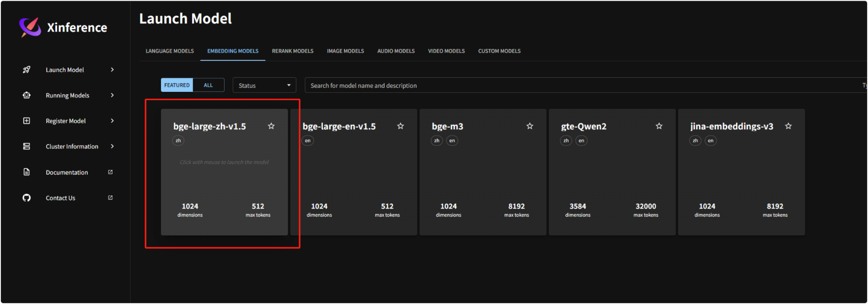This screenshot has width=868, height=304.
Task: Favorite bge-large-en-v1.5 with its star
Action: point(401,126)
